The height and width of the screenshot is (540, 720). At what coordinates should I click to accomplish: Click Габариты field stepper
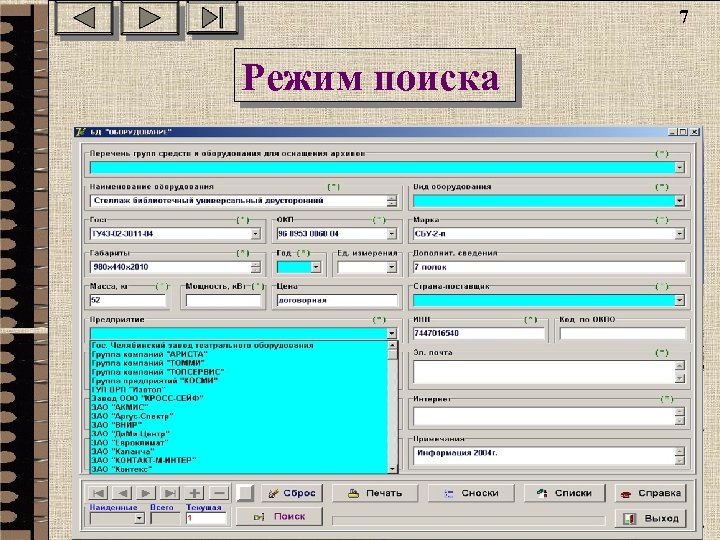pos(256,267)
